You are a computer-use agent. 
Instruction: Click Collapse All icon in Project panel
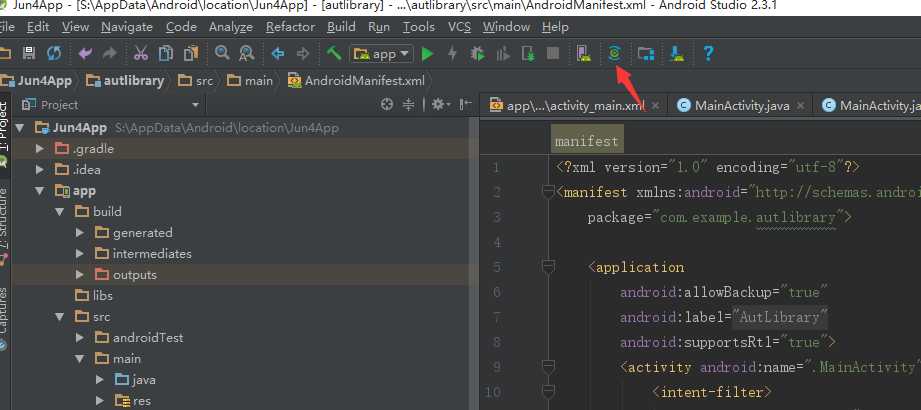(x=409, y=105)
